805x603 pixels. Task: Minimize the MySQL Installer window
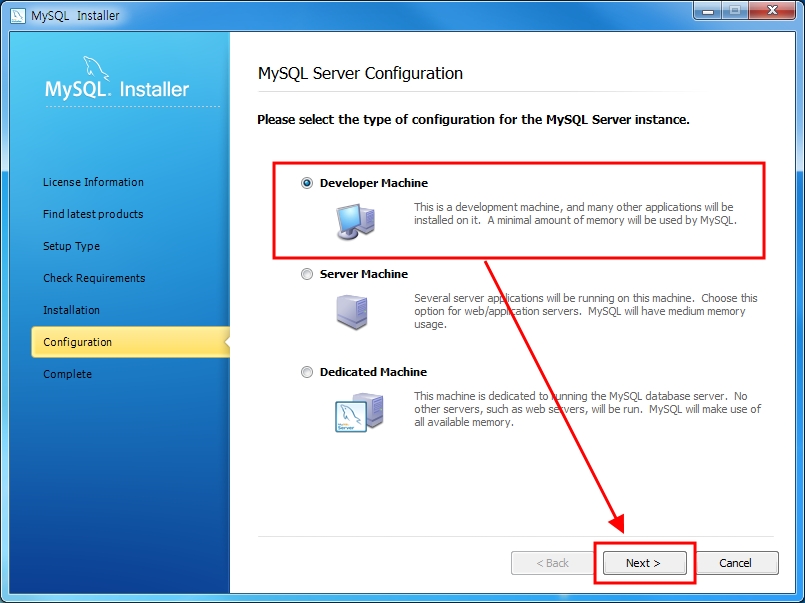(708, 11)
